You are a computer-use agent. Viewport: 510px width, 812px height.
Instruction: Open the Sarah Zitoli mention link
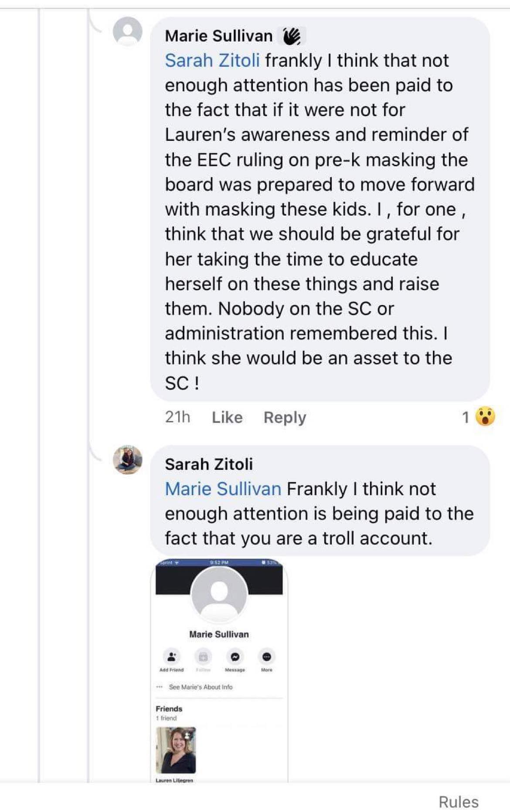click(x=212, y=61)
